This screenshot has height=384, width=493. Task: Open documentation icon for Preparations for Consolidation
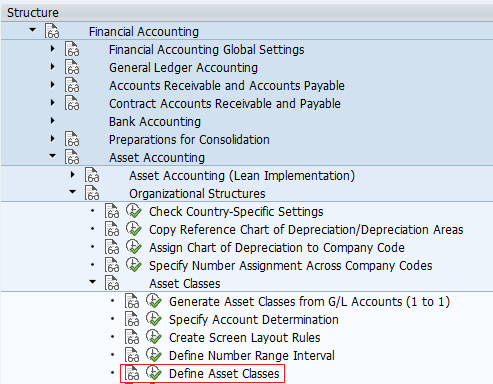pyautogui.click(x=72, y=139)
